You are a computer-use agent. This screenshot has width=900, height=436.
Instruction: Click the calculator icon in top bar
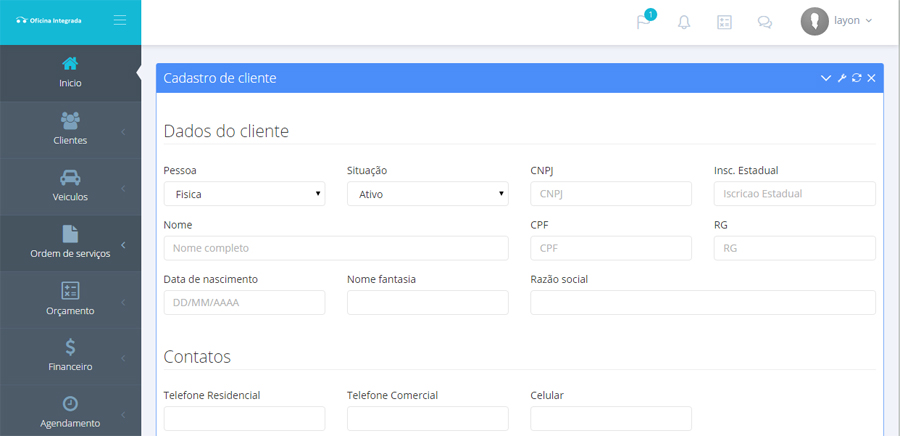pyautogui.click(x=725, y=22)
